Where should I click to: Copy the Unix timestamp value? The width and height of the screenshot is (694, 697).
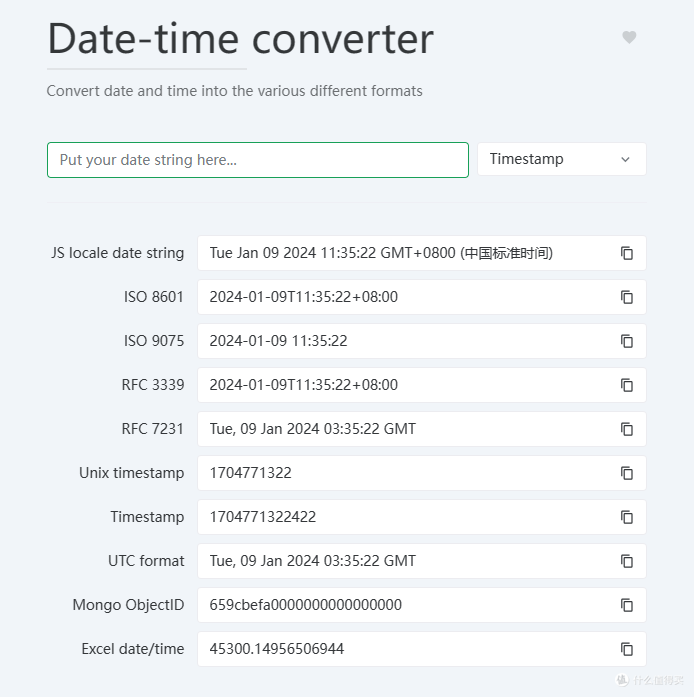click(627, 473)
